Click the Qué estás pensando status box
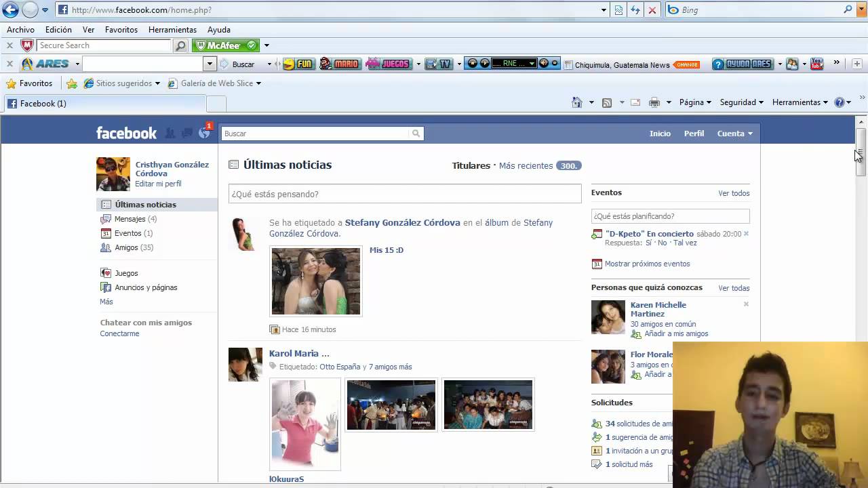The image size is (868, 488). (x=405, y=194)
